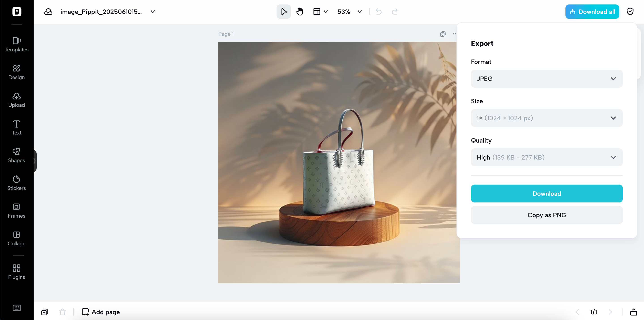This screenshot has width=644, height=320.
Task: Open the Collage panel
Action: click(17, 239)
